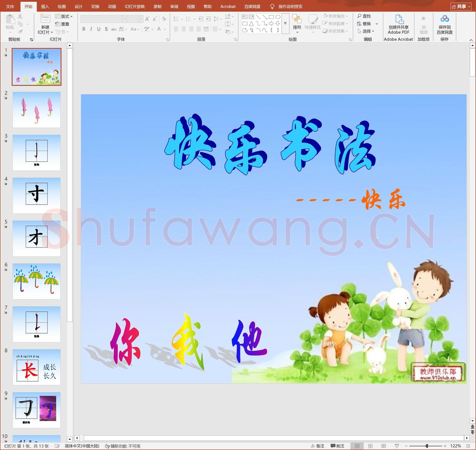Toggle align text left
This screenshot has width=476, height=450.
(x=176, y=29)
